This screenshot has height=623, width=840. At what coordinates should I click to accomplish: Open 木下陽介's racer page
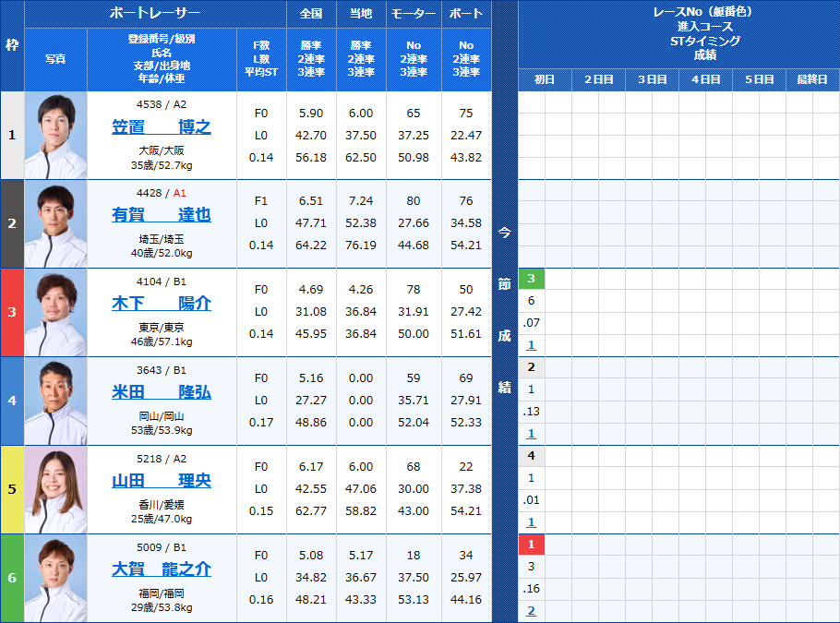pos(162,304)
